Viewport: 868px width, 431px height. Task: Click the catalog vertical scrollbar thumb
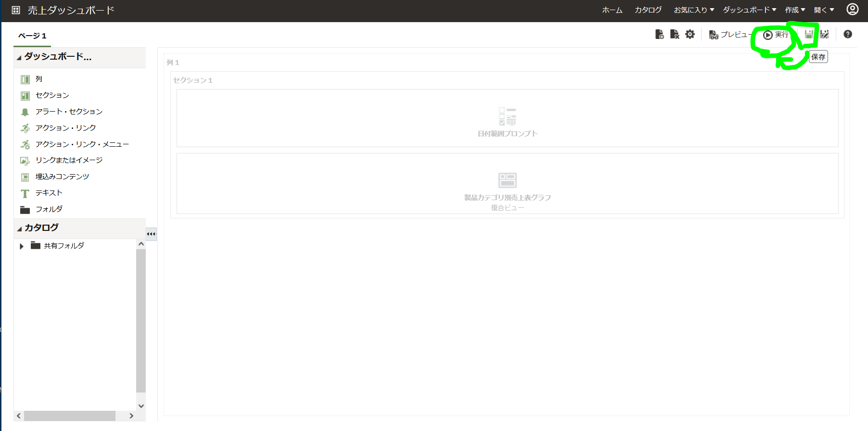(141, 321)
